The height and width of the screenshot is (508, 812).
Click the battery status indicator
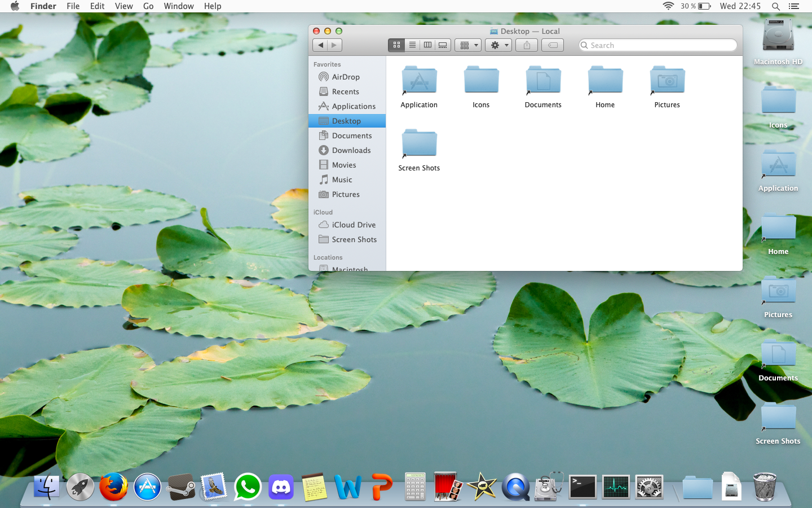[x=695, y=6]
